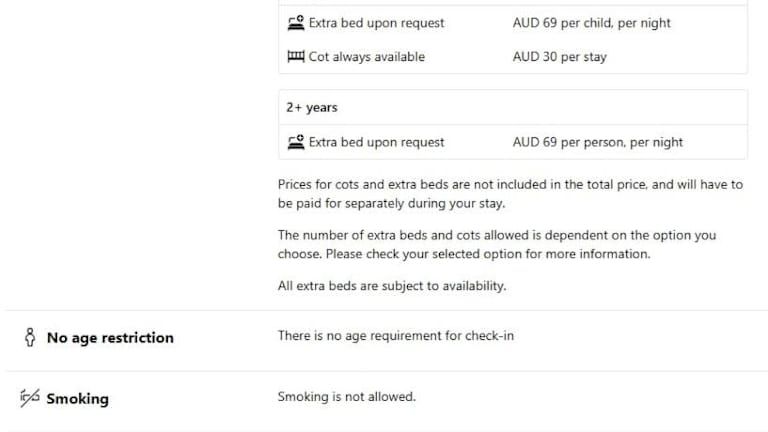Select the 'No age restriction' heading

(x=110, y=338)
